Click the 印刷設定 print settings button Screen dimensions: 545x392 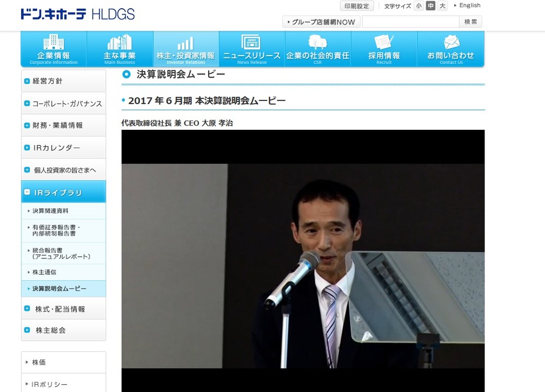(357, 6)
